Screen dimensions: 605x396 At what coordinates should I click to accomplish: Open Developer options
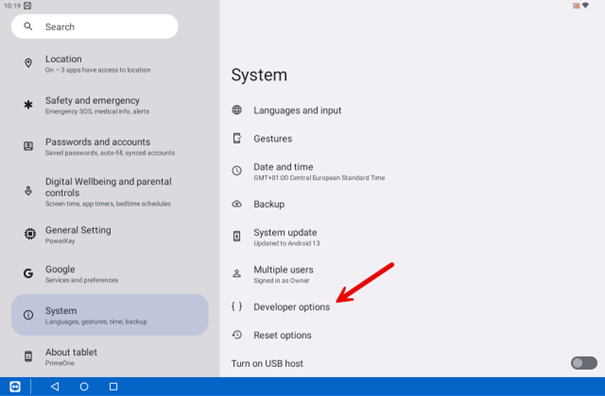pyautogui.click(x=412, y=306)
